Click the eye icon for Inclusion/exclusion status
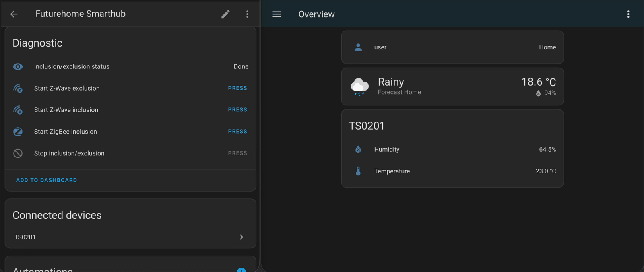The width and height of the screenshot is (644, 272). coord(18,66)
